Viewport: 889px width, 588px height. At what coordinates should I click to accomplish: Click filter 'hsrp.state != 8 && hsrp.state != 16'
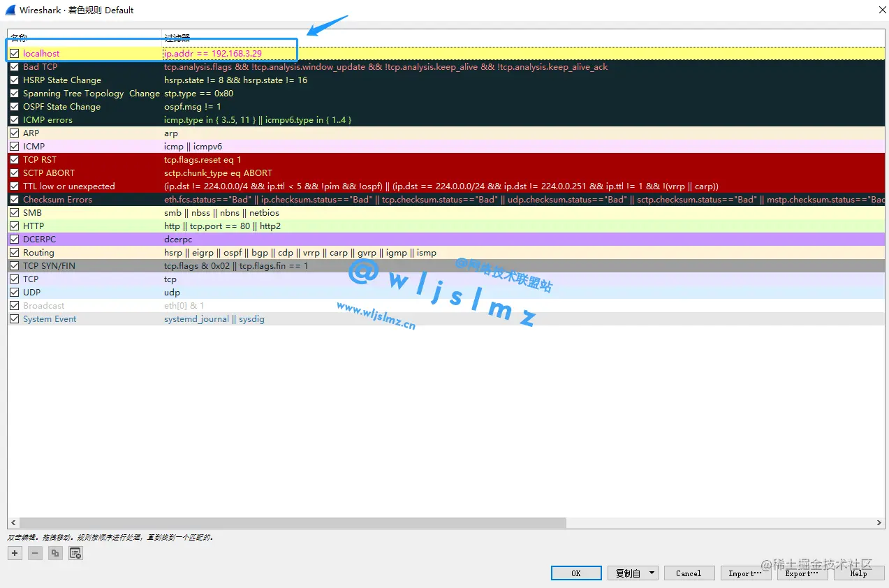pos(235,80)
